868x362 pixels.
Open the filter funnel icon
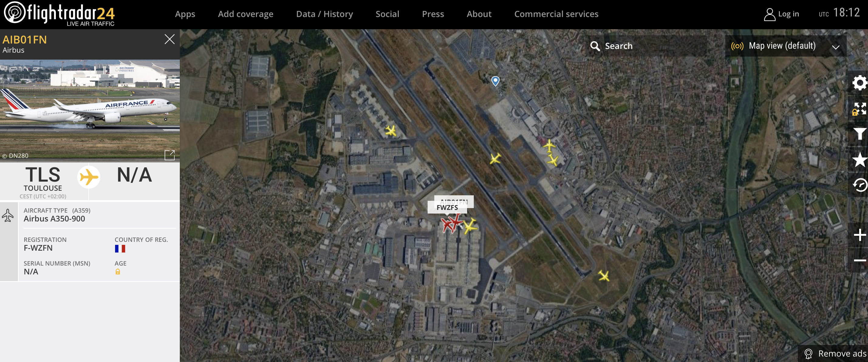pos(859,134)
